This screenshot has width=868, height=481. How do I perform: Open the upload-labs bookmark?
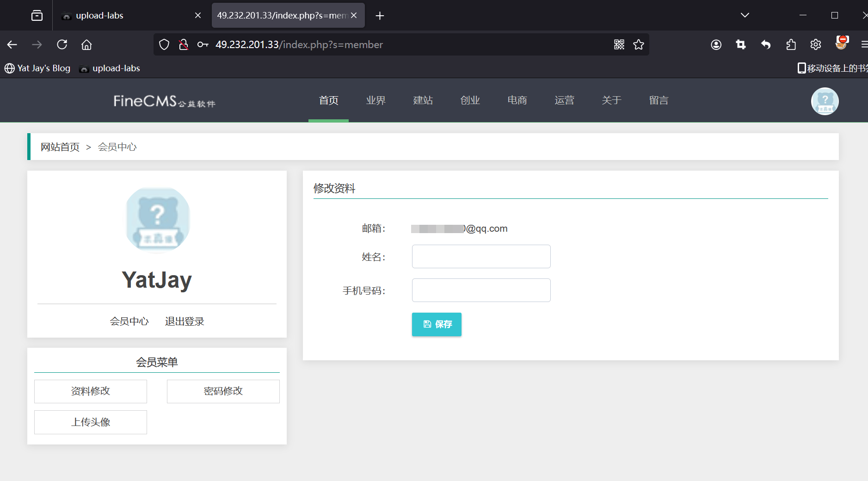pos(110,68)
